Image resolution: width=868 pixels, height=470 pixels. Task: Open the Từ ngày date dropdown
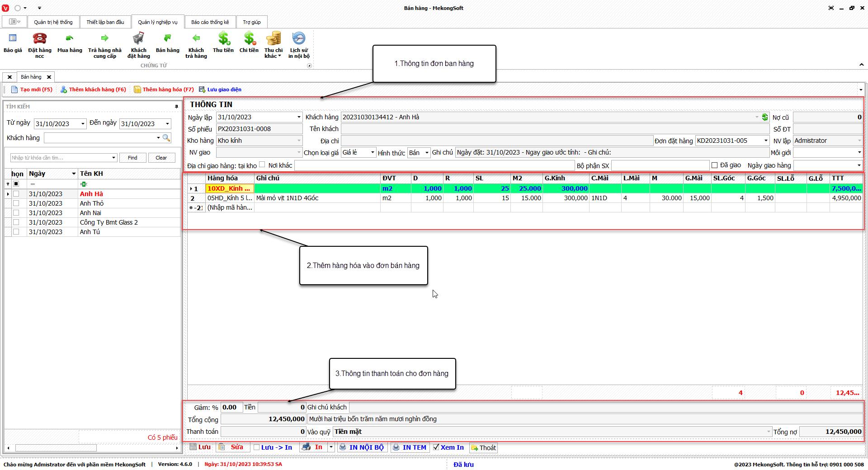pos(83,124)
